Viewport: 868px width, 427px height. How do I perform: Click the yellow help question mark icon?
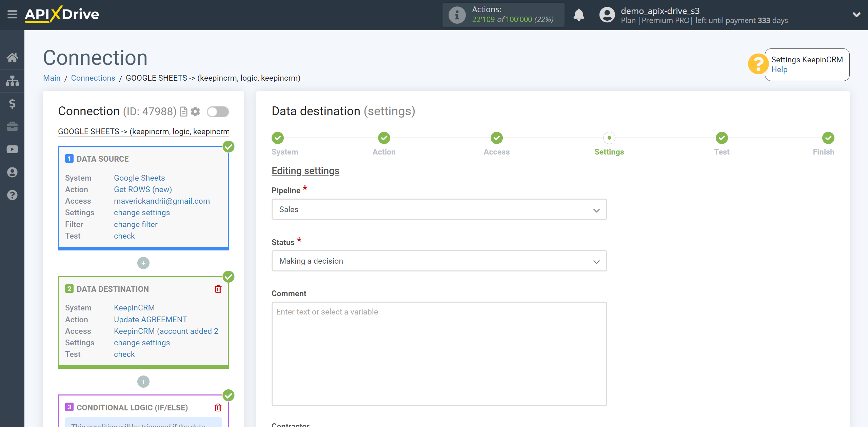click(x=758, y=64)
